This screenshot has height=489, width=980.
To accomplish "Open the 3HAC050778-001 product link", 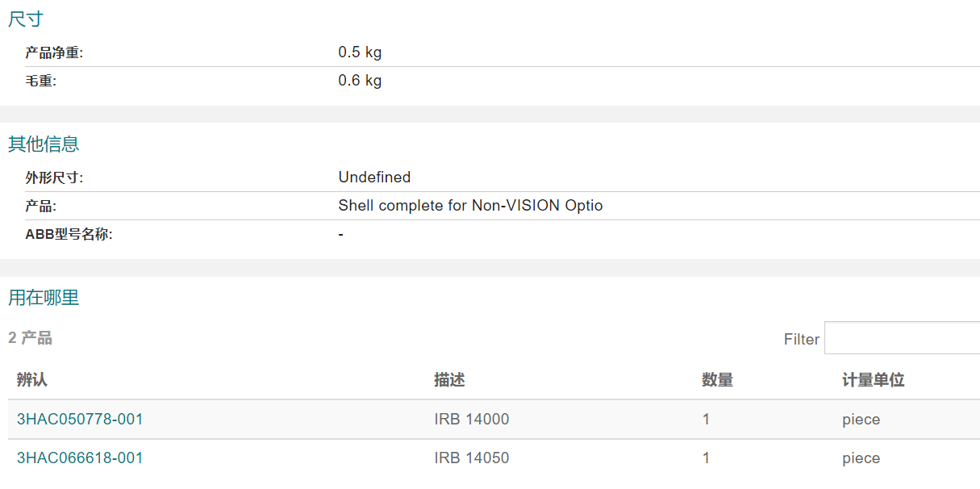I will tap(80, 419).
